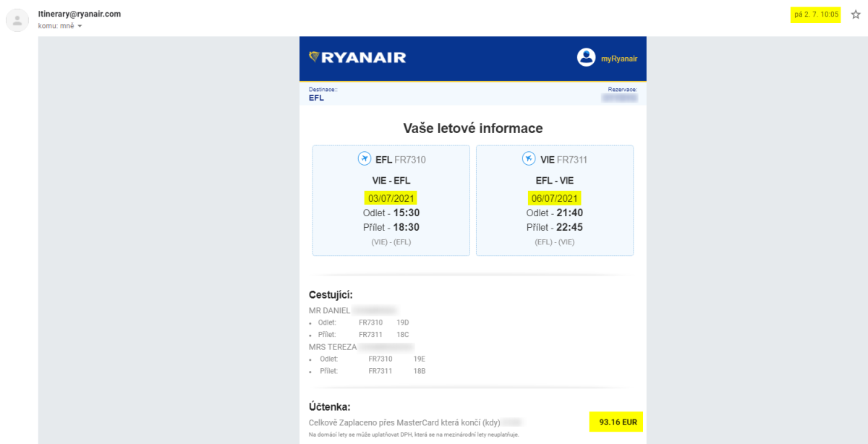Click the EFL destination code in header
This screenshot has height=444, width=868.
click(316, 98)
